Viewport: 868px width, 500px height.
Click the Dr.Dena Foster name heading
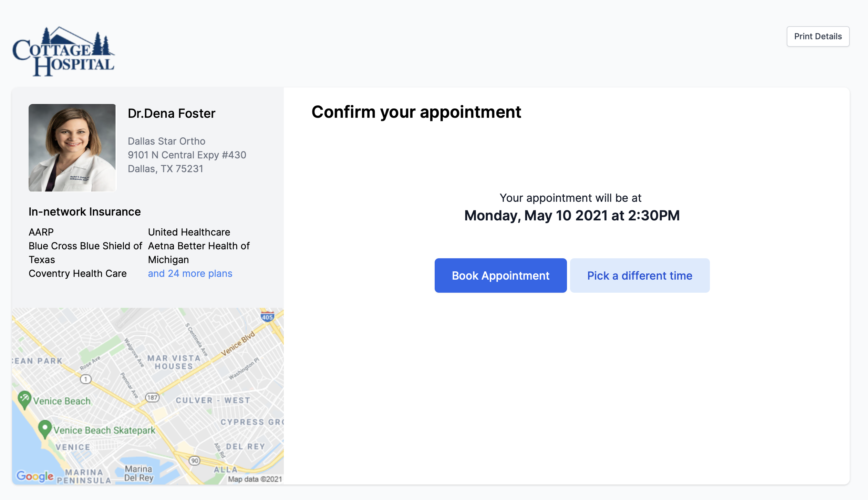point(172,113)
